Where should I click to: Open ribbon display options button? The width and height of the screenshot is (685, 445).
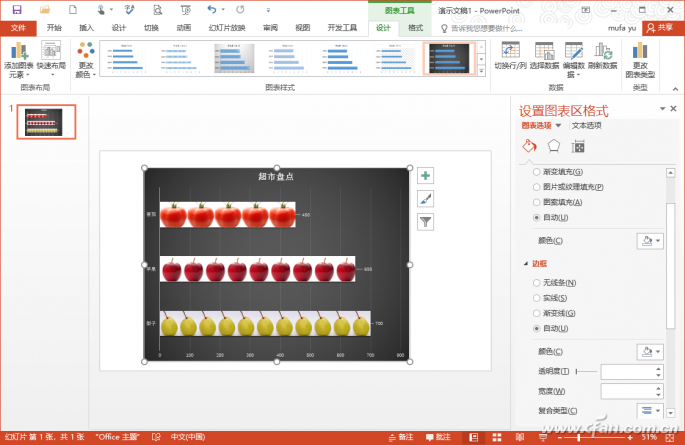point(586,10)
